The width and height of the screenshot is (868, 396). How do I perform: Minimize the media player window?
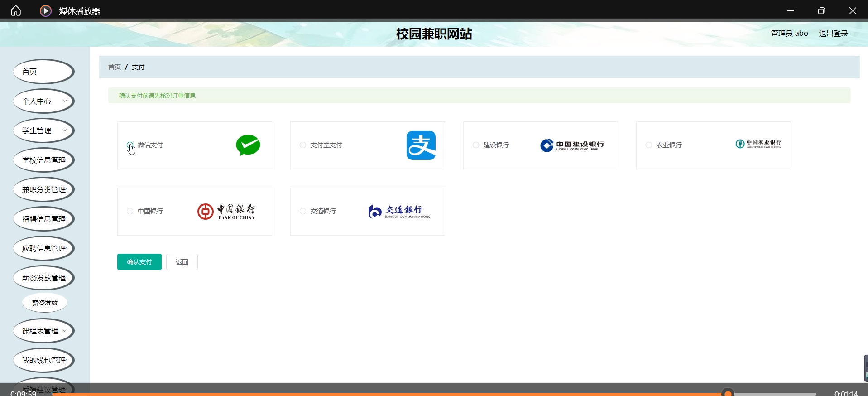click(x=790, y=10)
